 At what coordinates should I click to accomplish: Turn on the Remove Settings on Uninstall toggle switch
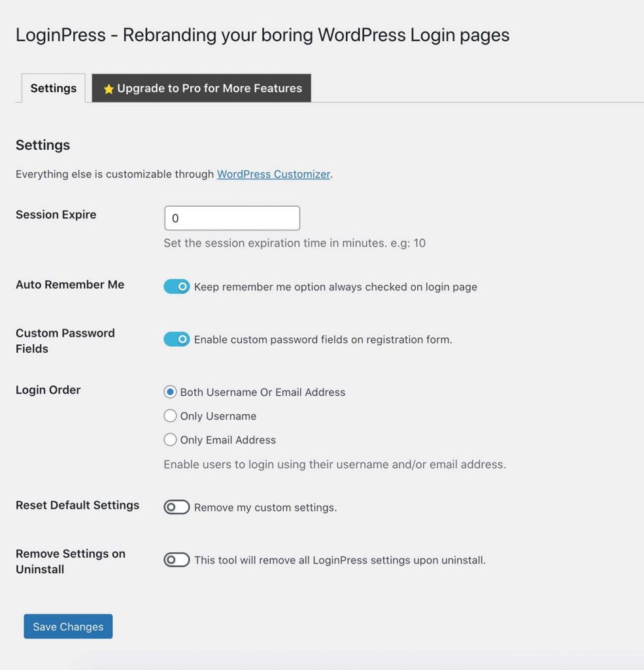(177, 560)
